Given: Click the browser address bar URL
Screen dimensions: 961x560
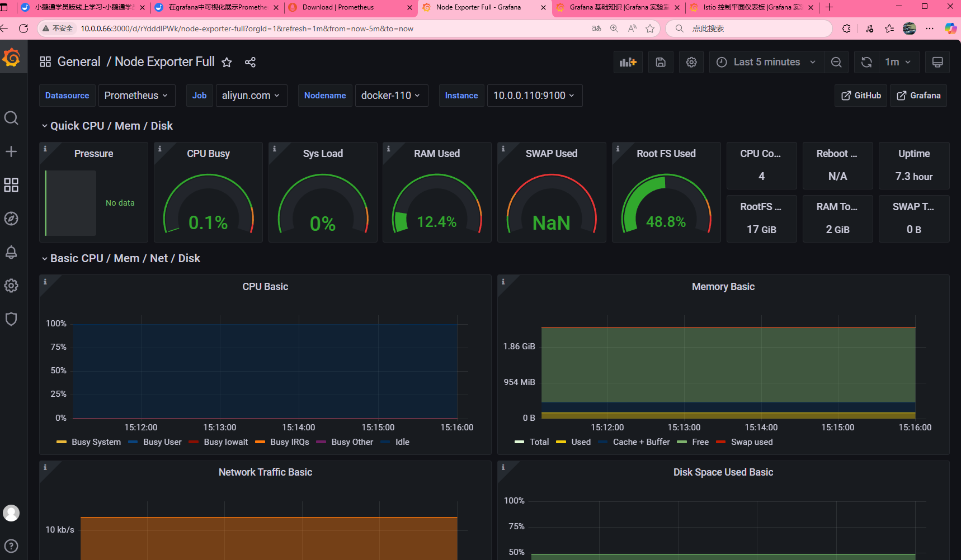Looking at the screenshot, I should (247, 29).
